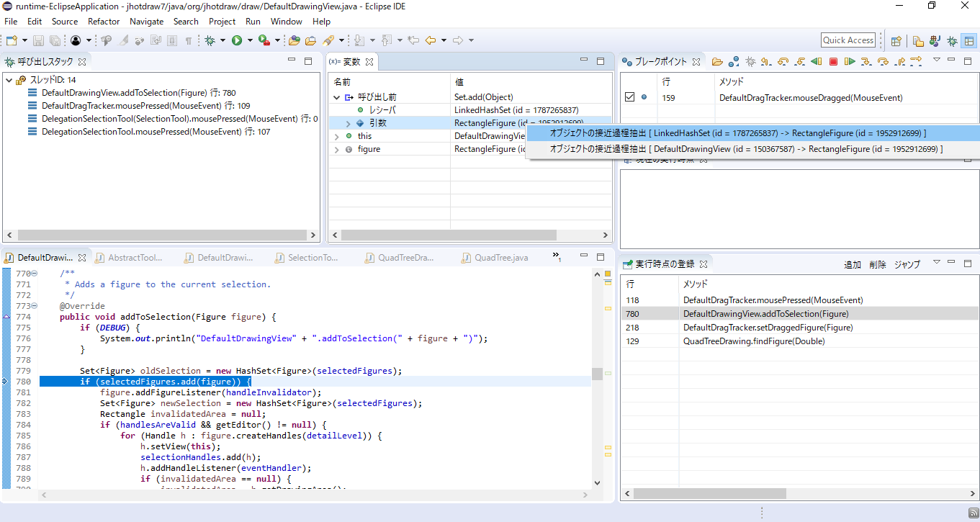The width and height of the screenshot is (980, 522).
Task: Expand the this variable node
Action: (336, 136)
